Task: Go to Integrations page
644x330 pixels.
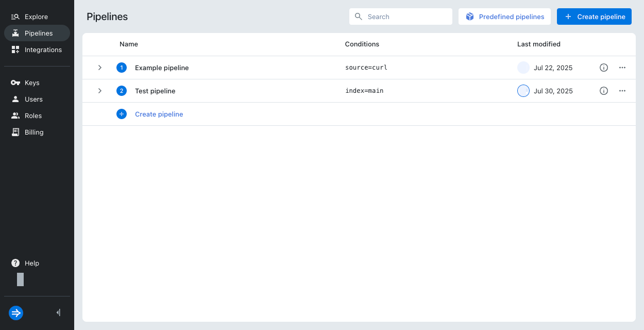Action: coord(37,49)
